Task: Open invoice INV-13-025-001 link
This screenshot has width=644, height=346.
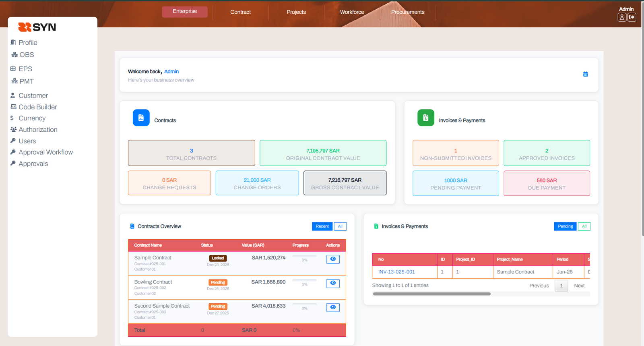Action: pos(396,272)
